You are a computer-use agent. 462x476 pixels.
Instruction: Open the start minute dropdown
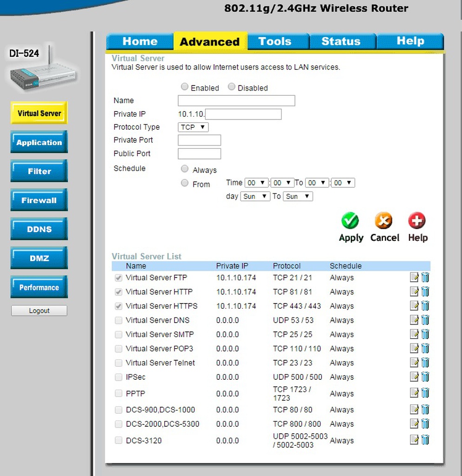282,183
